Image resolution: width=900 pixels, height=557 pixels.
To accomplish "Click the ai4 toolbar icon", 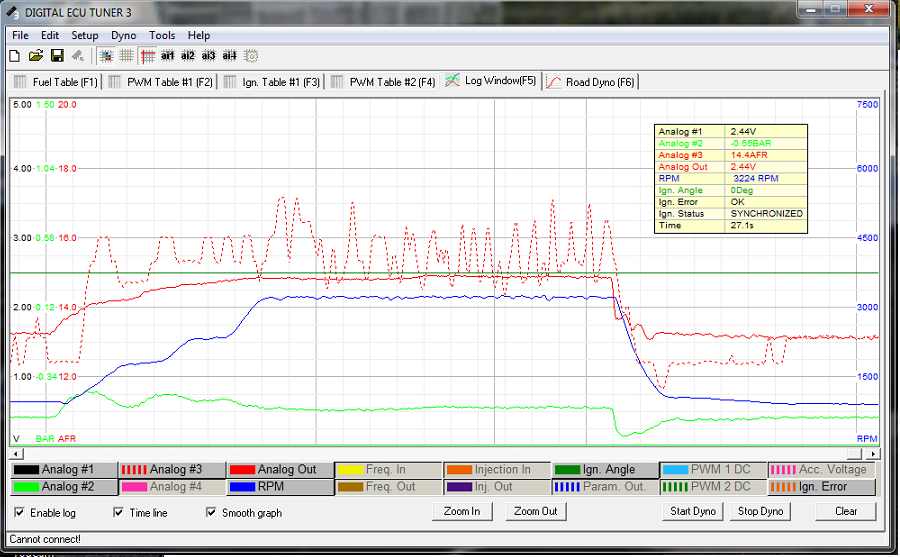I will click(x=229, y=56).
